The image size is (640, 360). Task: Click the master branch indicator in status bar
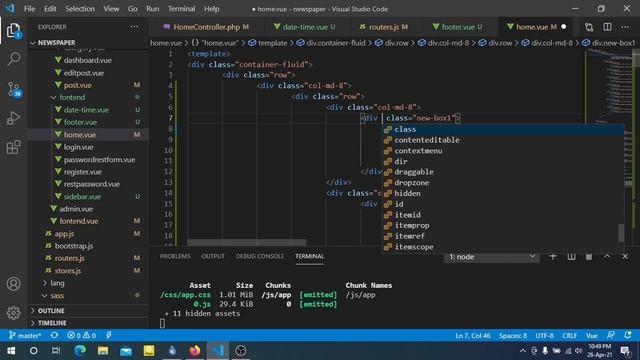pos(25,336)
